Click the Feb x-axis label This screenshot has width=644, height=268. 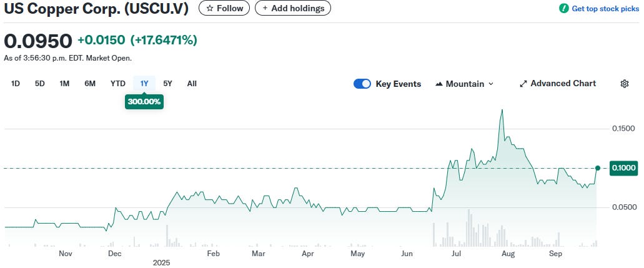[x=214, y=254]
